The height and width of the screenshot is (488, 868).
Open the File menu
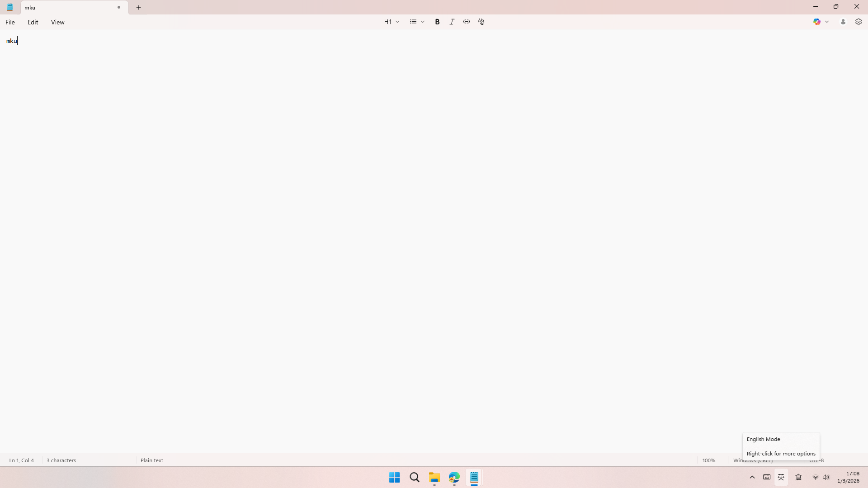[x=10, y=22]
